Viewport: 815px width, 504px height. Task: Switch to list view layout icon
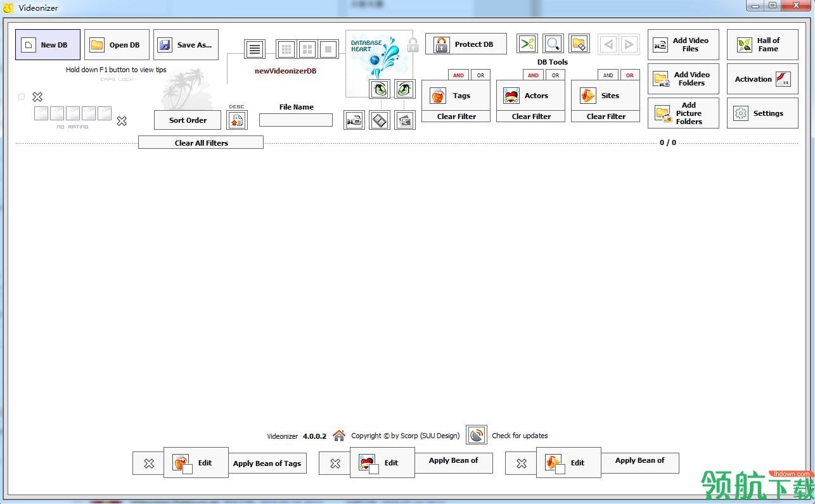(x=255, y=49)
